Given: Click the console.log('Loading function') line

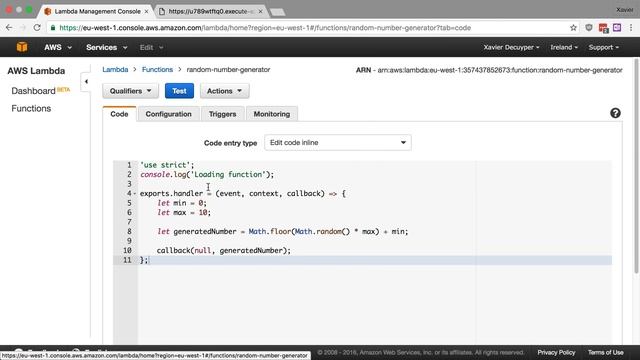Looking at the screenshot, I should point(207,174).
